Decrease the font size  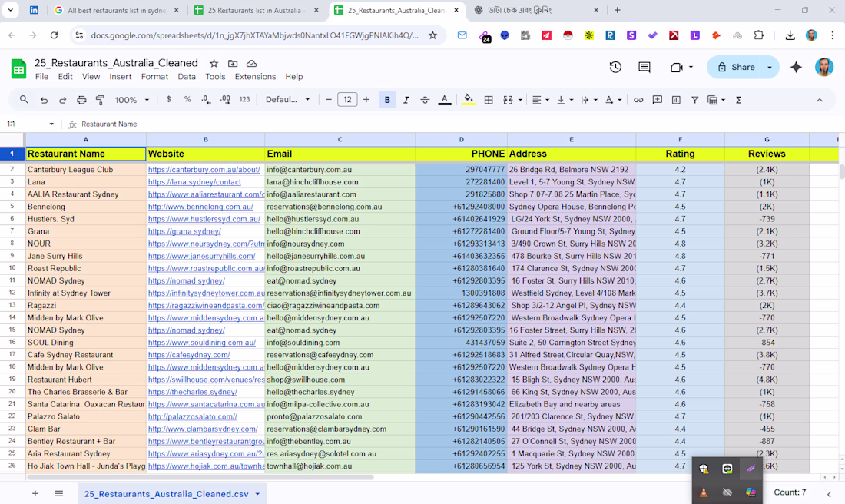tap(328, 100)
